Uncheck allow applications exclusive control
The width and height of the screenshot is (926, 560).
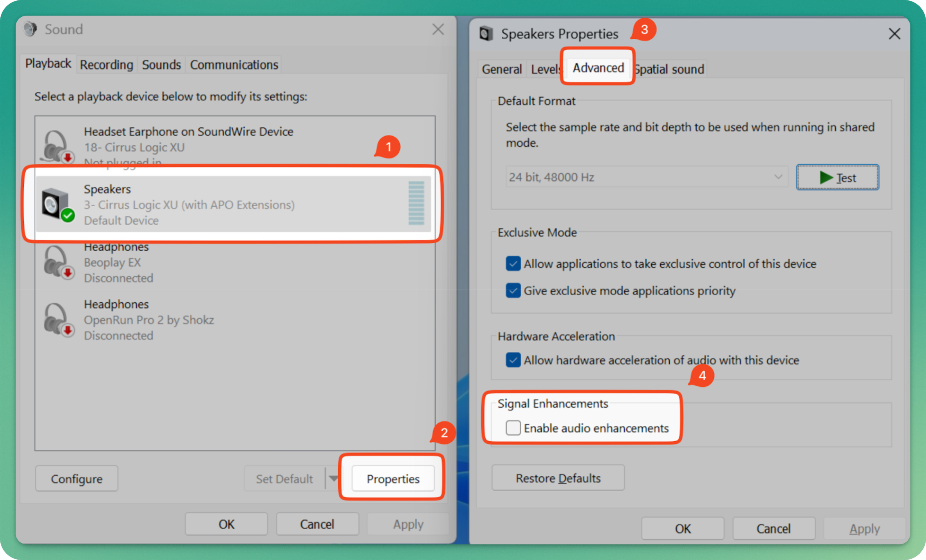(513, 264)
